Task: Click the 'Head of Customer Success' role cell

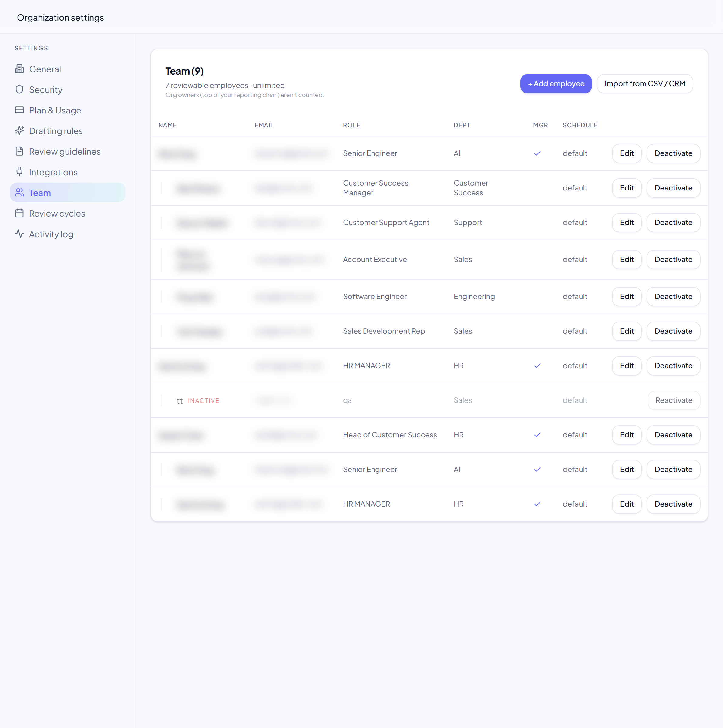Action: tap(390, 435)
